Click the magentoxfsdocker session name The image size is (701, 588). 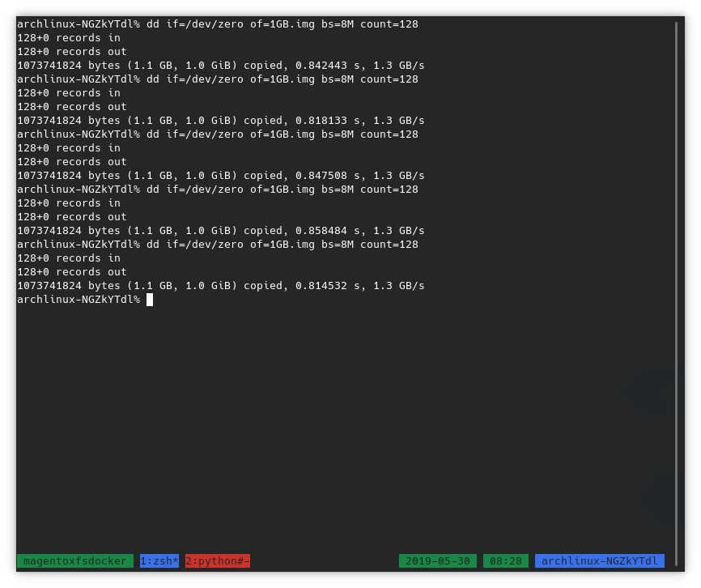(x=77, y=560)
